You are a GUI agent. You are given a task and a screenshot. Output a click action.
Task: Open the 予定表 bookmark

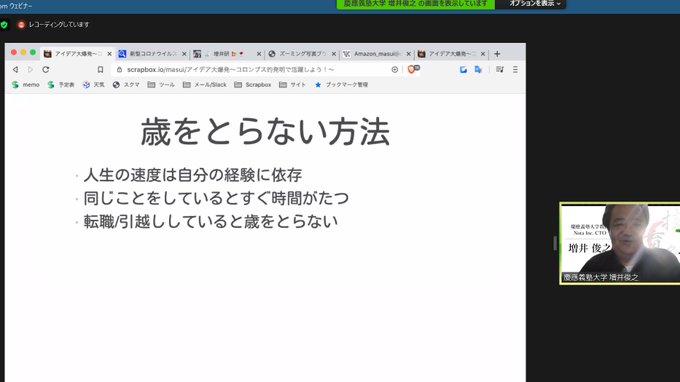pyautogui.click(x=61, y=85)
